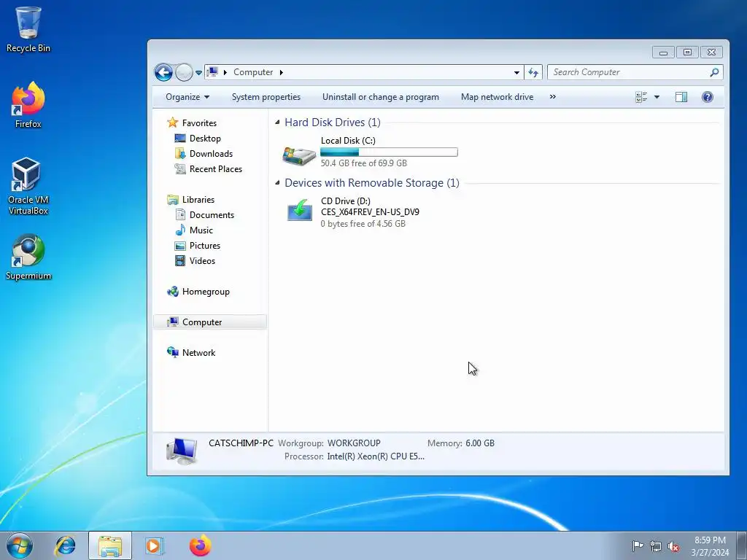Launch Firefox from the desktop shortcut
The height and width of the screenshot is (560, 747).
tap(28, 105)
